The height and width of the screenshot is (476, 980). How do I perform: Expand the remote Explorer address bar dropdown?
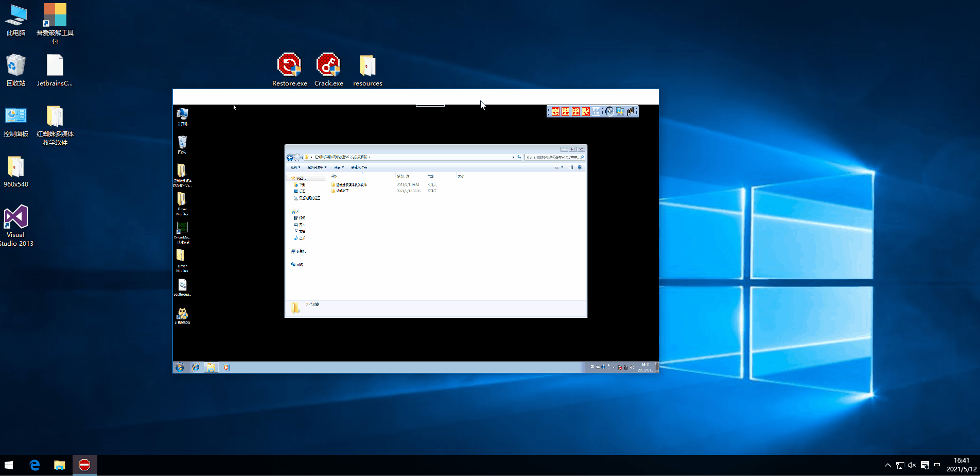513,157
